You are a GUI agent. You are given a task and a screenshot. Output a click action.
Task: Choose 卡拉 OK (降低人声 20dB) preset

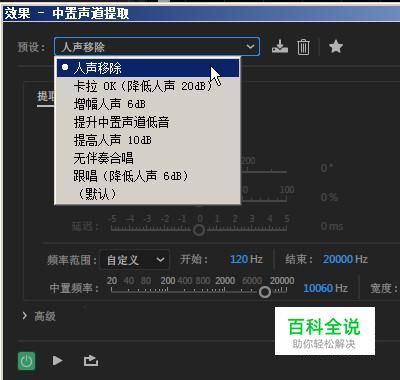click(148, 86)
